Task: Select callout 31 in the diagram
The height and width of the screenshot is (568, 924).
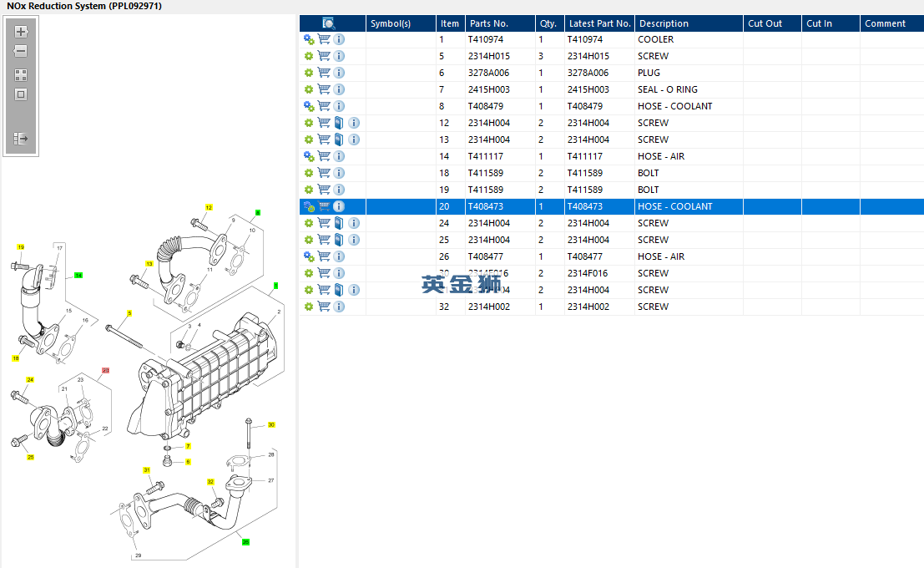Action: tap(147, 470)
